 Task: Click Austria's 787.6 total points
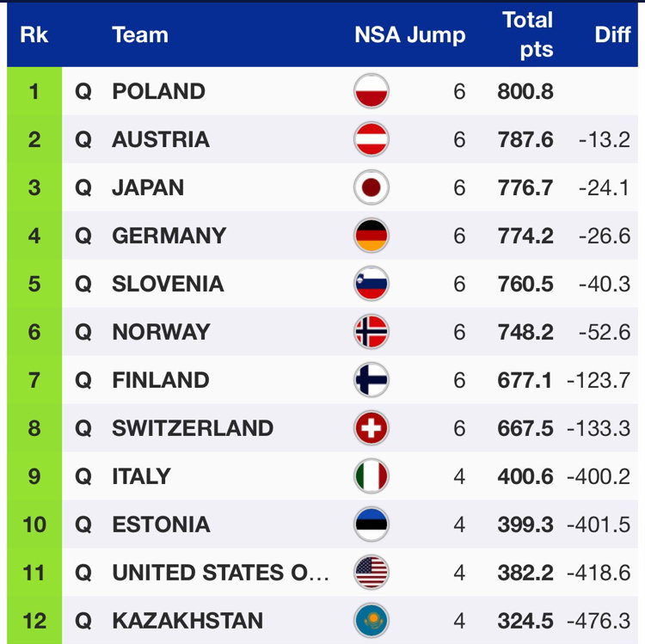525,139
